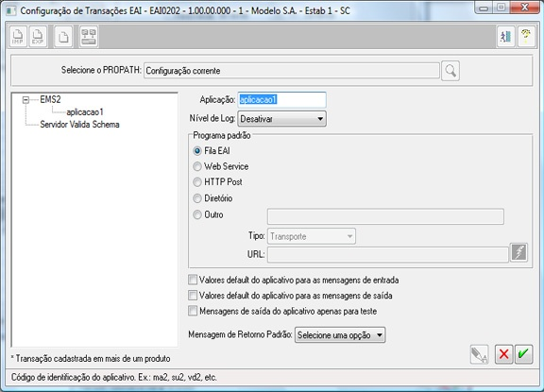The height and width of the screenshot is (392, 544).
Task: Click the edit pencil icon
Action: [x=479, y=354]
